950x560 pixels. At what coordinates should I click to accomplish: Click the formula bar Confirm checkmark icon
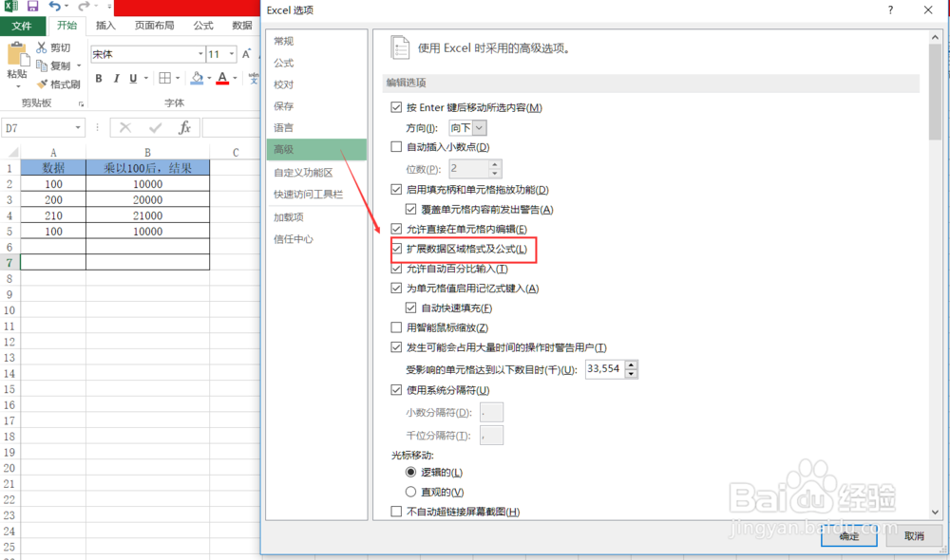tap(155, 128)
